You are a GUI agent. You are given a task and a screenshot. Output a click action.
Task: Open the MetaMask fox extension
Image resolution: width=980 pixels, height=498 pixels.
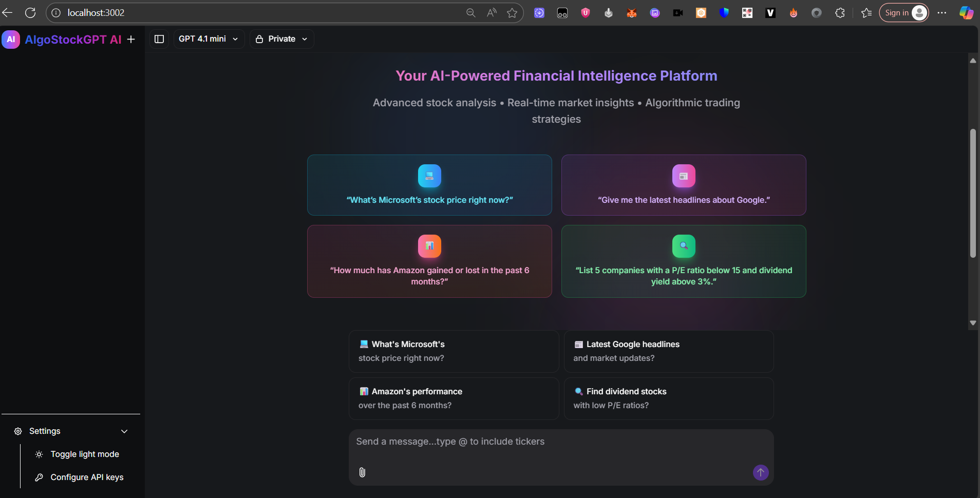point(632,13)
